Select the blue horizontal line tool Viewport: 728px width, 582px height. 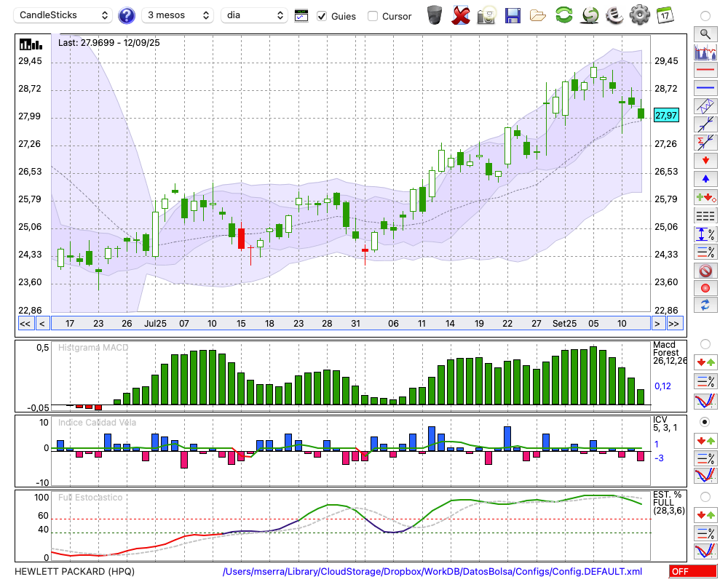[x=705, y=87]
